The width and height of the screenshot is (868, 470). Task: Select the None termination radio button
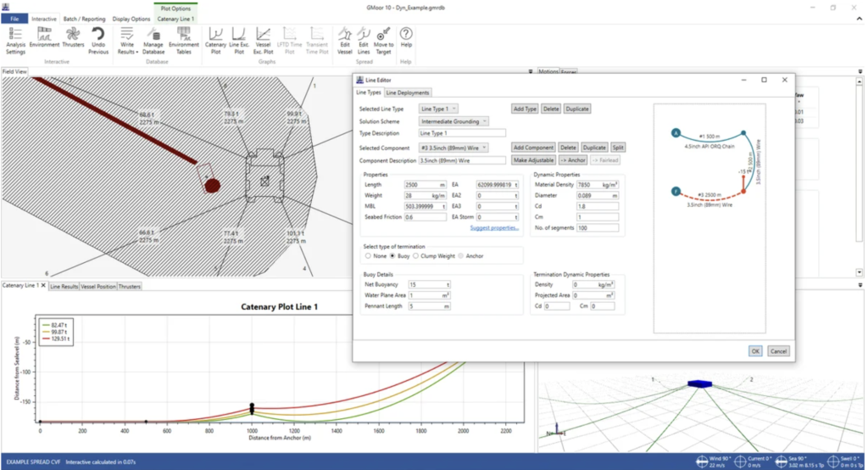coord(367,255)
